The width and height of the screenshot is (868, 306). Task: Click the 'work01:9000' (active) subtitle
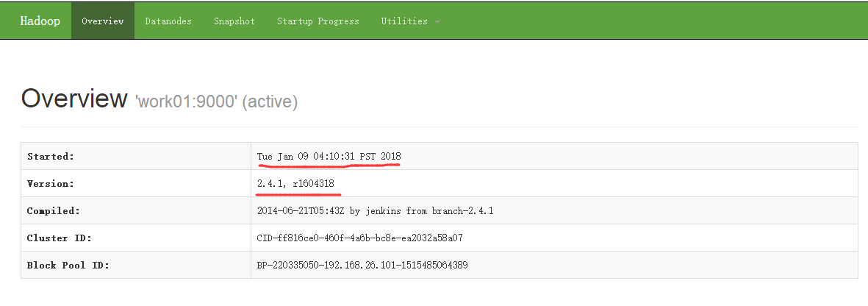point(216,102)
